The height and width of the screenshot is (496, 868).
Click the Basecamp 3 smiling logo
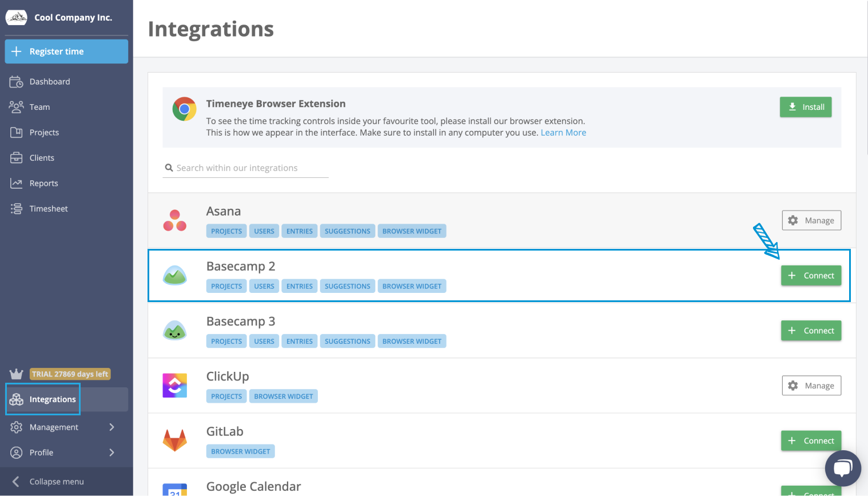click(174, 330)
